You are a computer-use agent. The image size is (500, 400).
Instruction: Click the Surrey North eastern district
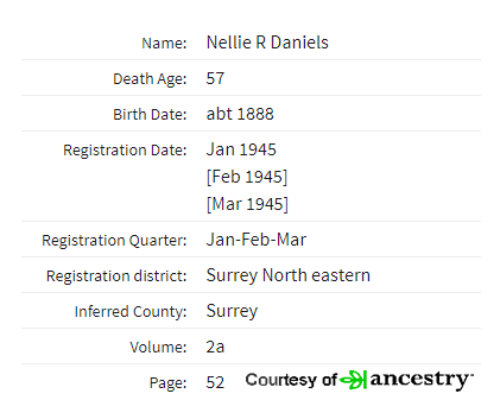[288, 276]
